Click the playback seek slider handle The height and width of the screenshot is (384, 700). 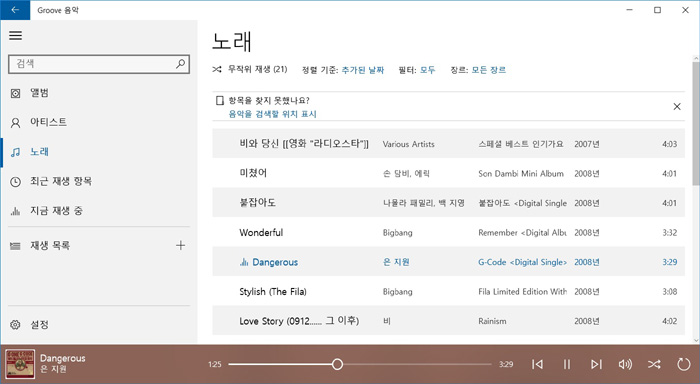[x=338, y=364]
